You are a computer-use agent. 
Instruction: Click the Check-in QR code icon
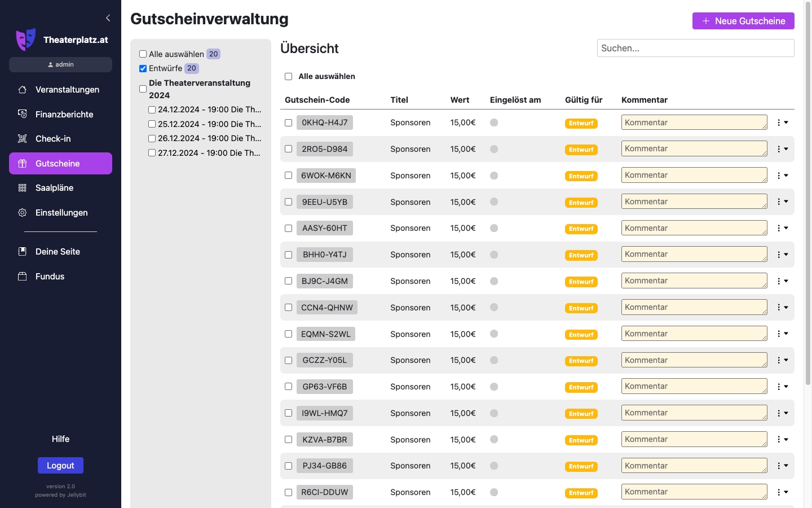23,139
